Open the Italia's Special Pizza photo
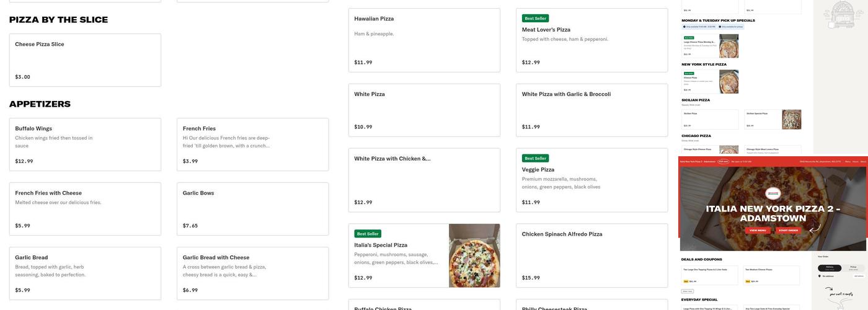 (x=474, y=255)
